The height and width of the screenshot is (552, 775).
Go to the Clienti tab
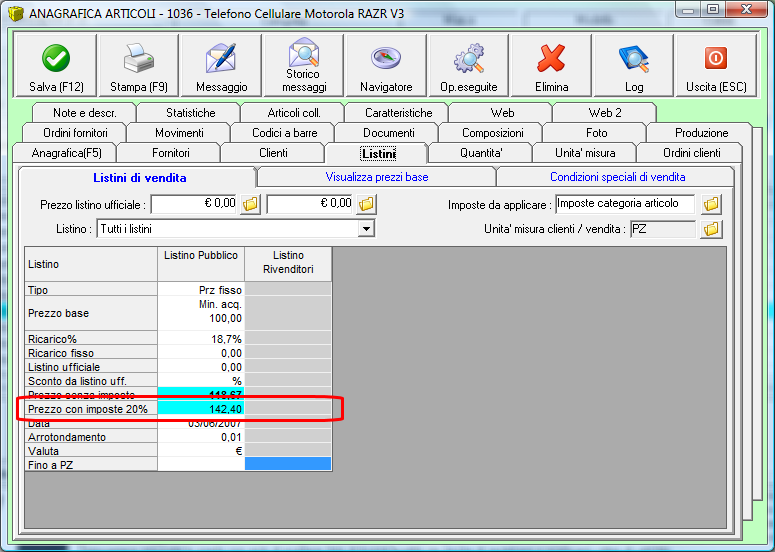pos(273,153)
